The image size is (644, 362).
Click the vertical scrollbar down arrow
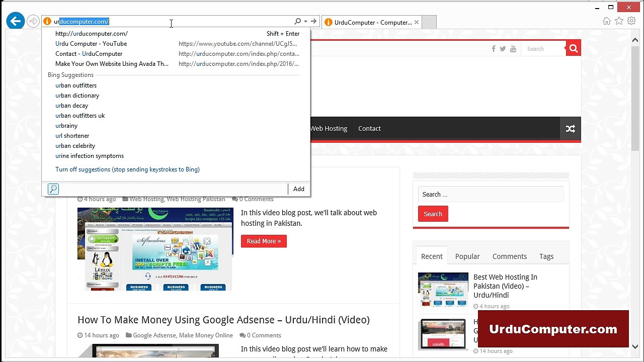coord(635,346)
